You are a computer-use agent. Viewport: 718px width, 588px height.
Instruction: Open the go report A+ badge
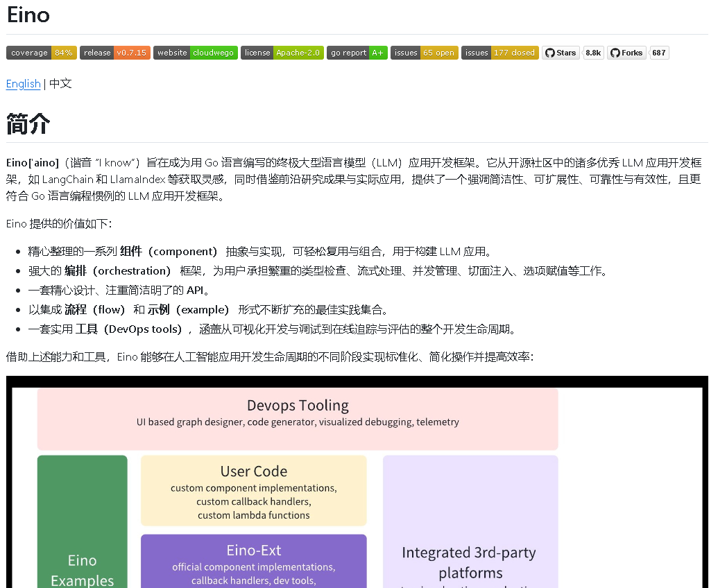[357, 53]
